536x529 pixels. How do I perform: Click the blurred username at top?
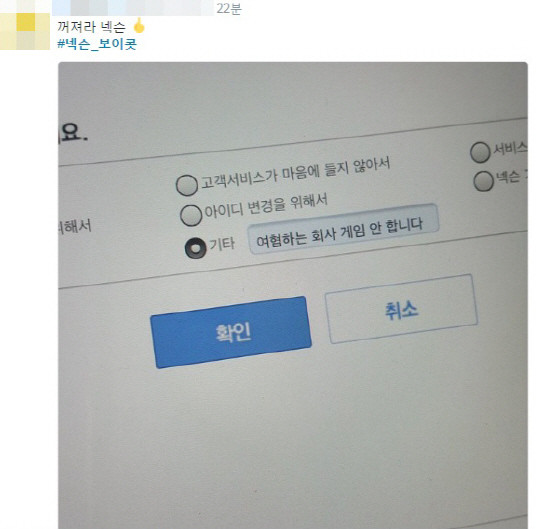click(x=133, y=8)
